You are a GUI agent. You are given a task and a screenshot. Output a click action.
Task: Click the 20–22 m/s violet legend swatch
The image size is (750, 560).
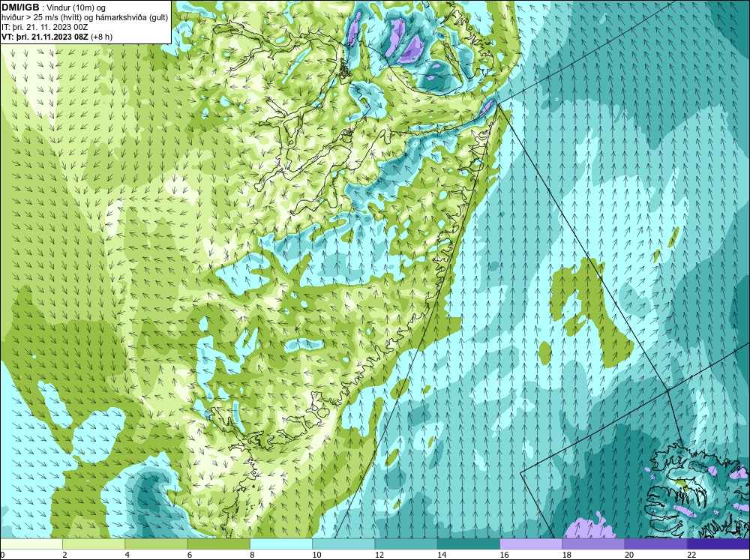point(655,544)
